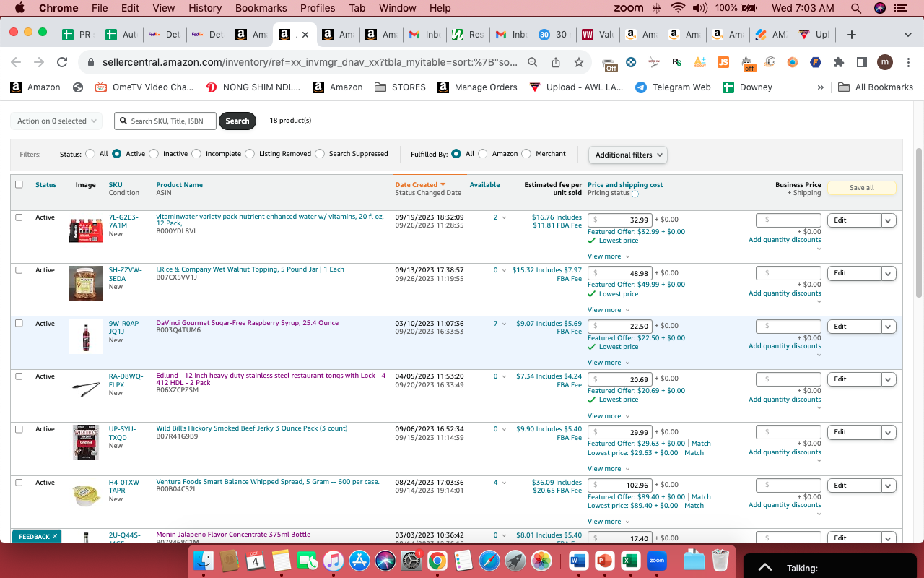Screen dimensions: 924x578
Task: Sort the table by Date Created
Action: [420, 185]
